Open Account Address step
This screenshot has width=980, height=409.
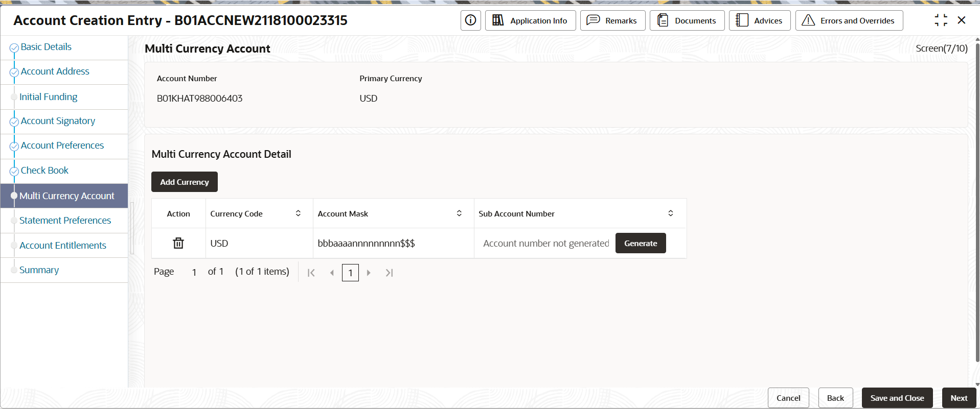(55, 71)
